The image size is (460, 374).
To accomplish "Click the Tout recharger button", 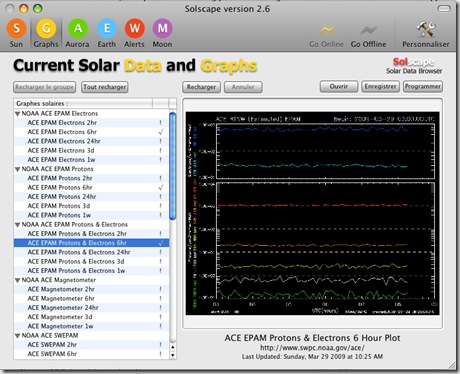I will click(105, 87).
